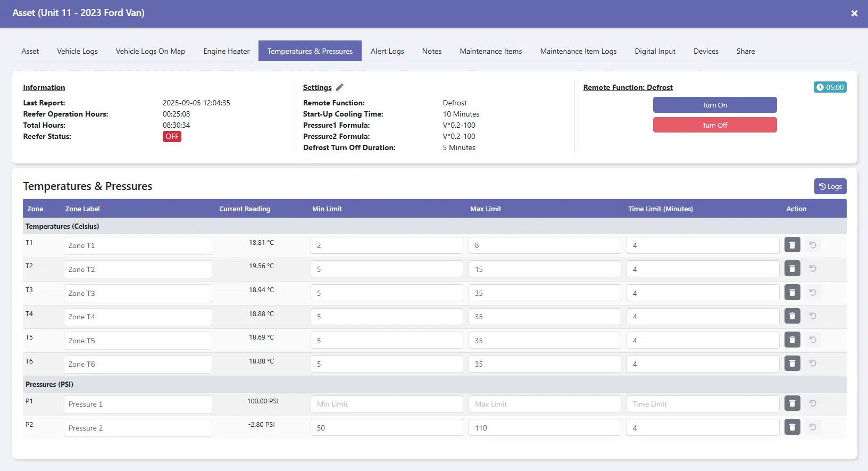
Task: Click the Min Limit field for P1
Action: click(387, 404)
